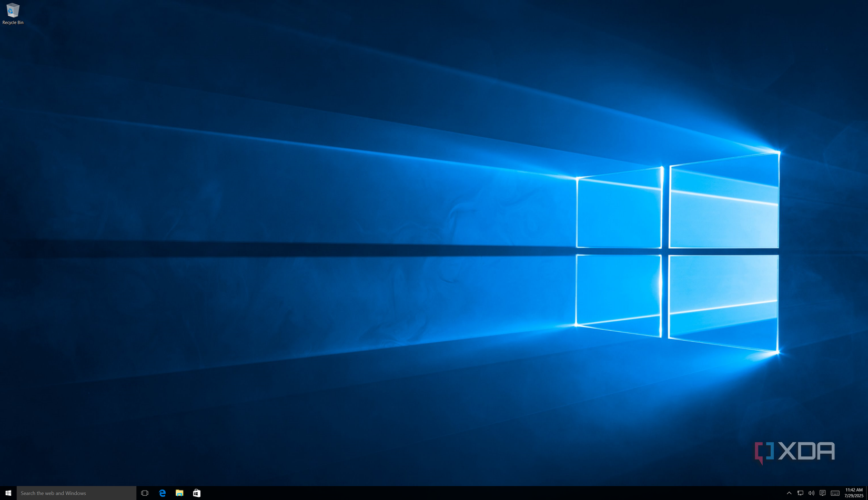
Task: Launch Microsoft Edge from the taskbar
Action: pos(162,493)
